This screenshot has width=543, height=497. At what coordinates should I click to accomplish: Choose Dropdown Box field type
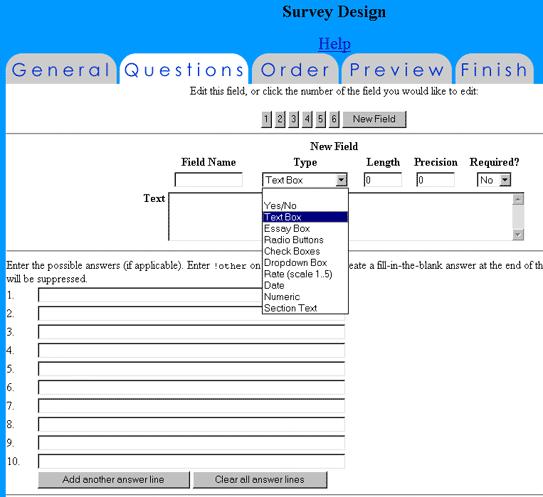[305, 263]
